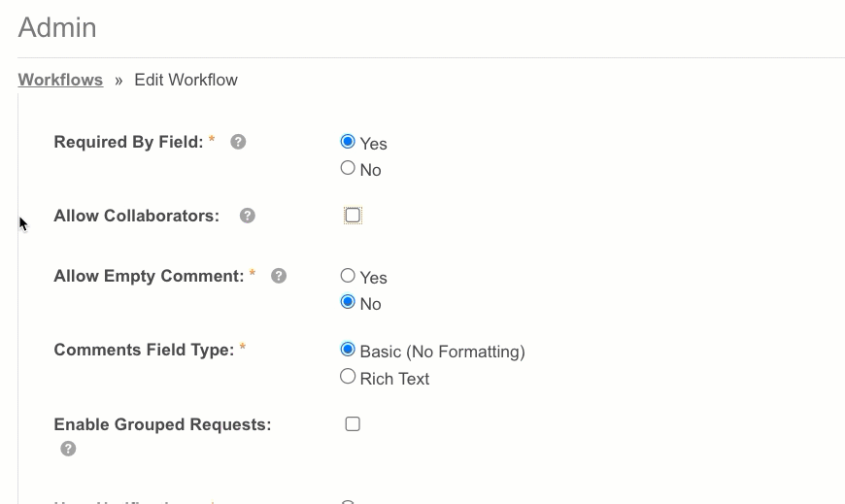This screenshot has width=845, height=504.
Task: Select Yes for Required By Field
Action: pyautogui.click(x=348, y=142)
